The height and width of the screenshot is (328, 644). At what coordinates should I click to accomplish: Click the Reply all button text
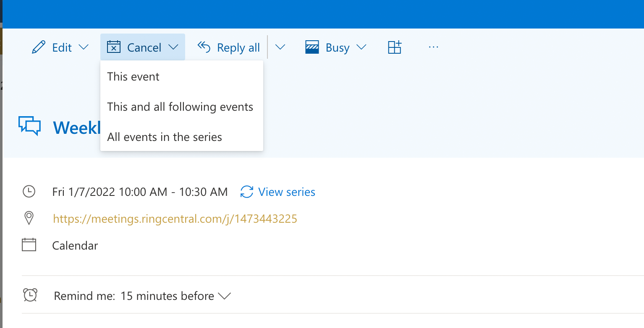tap(238, 48)
